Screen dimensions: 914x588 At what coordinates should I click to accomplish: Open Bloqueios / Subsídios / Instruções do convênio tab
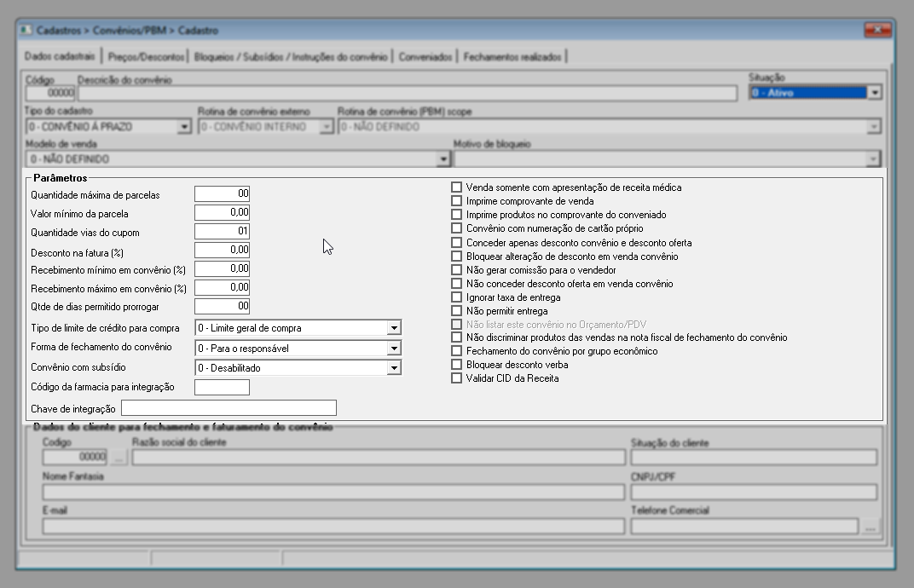(x=291, y=56)
